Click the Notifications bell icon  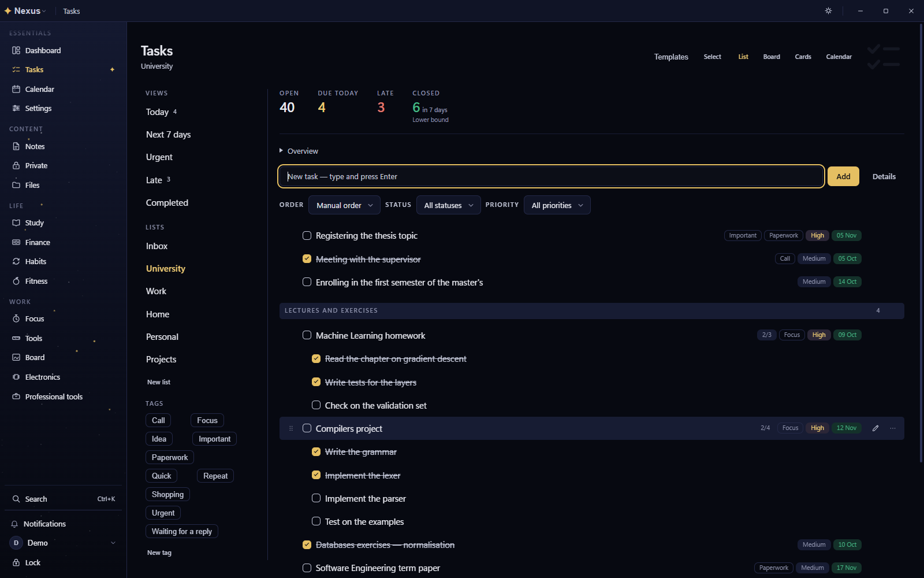coord(14,524)
